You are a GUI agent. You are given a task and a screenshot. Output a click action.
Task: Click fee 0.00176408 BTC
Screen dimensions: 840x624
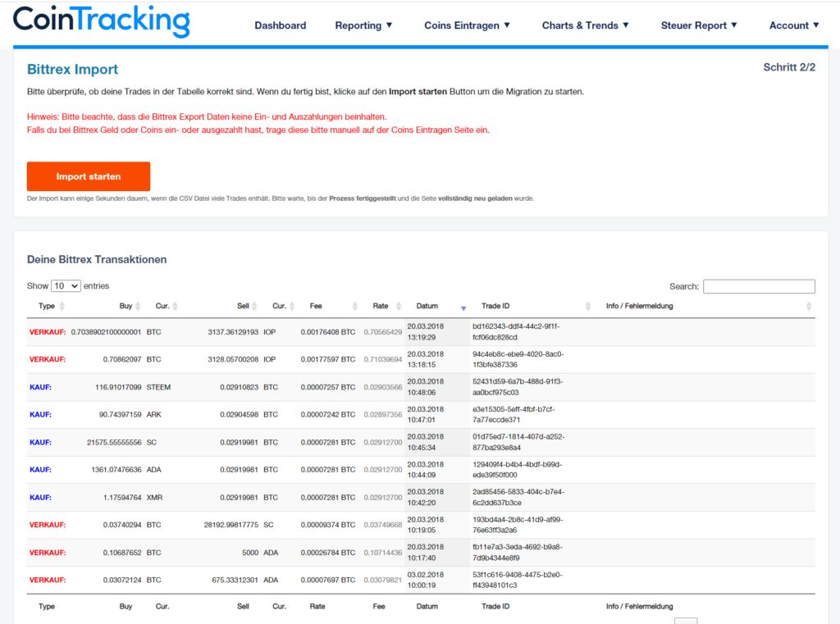328,332
